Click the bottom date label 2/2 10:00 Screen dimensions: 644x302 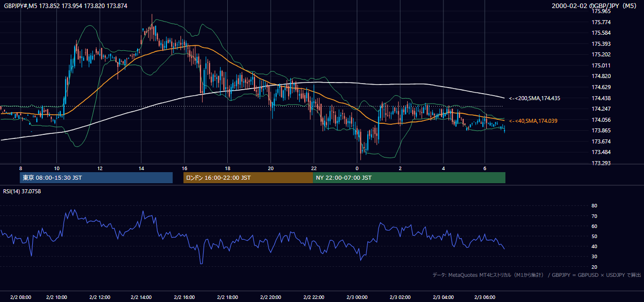coord(56,297)
